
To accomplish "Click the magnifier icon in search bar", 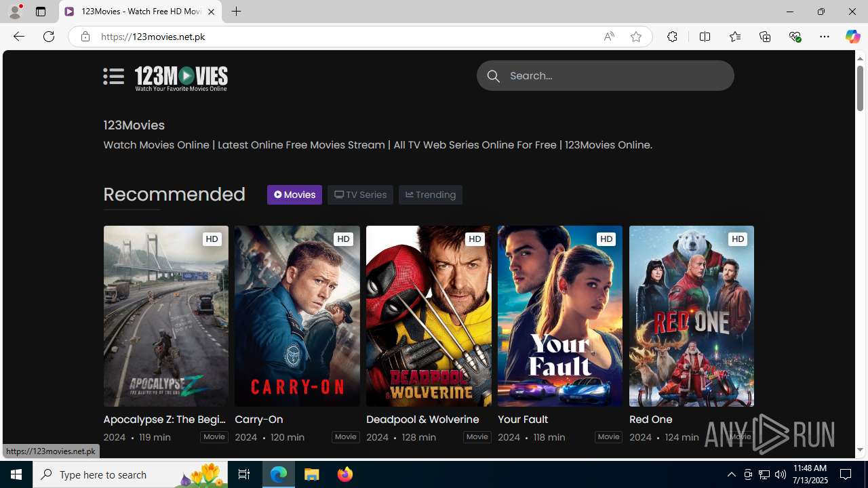I will (494, 77).
